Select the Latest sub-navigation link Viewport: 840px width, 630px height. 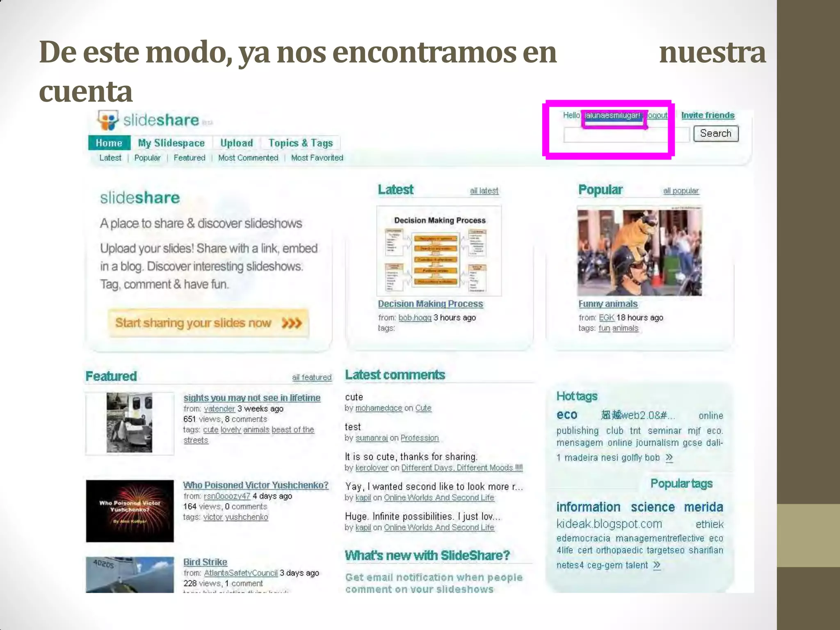click(110, 158)
